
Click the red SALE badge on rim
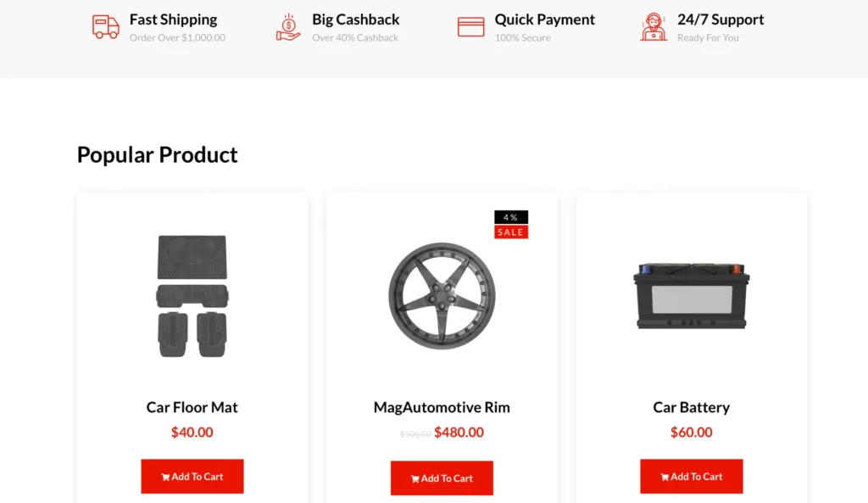(511, 232)
